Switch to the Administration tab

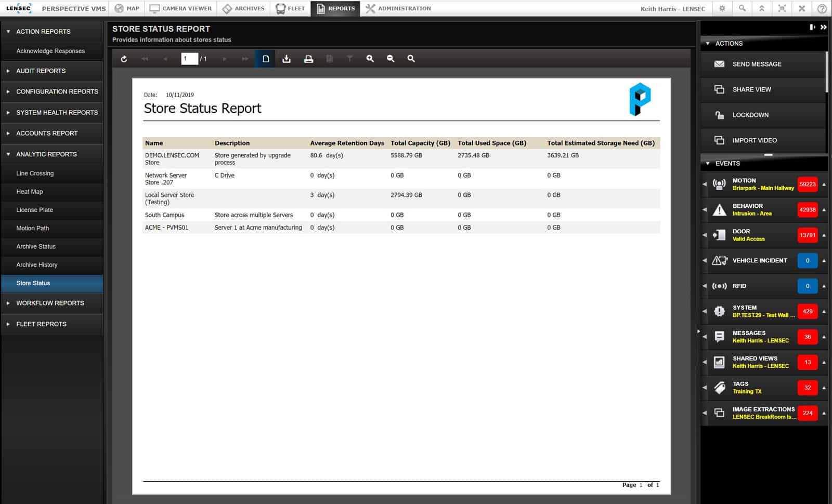click(398, 8)
